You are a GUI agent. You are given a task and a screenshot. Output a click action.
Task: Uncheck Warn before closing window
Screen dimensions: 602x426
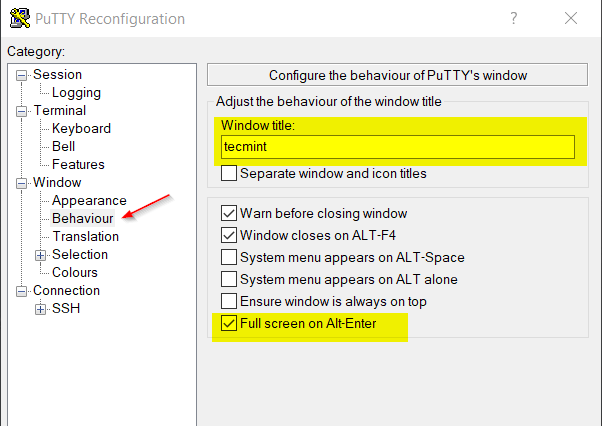[230, 214]
